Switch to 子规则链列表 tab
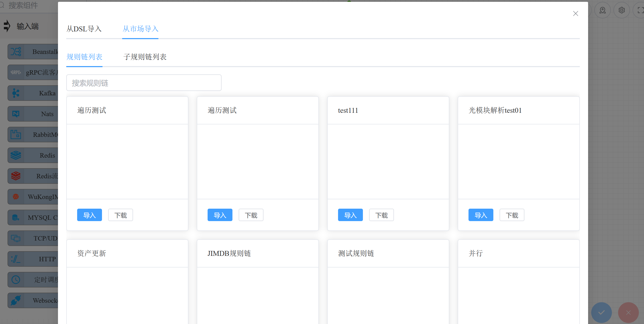This screenshot has width=644, height=324. click(145, 57)
